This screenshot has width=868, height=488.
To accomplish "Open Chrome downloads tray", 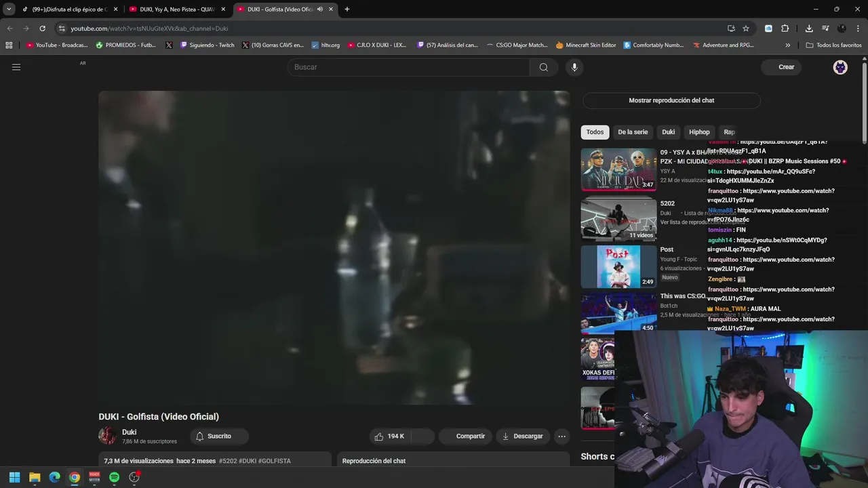I will [809, 28].
